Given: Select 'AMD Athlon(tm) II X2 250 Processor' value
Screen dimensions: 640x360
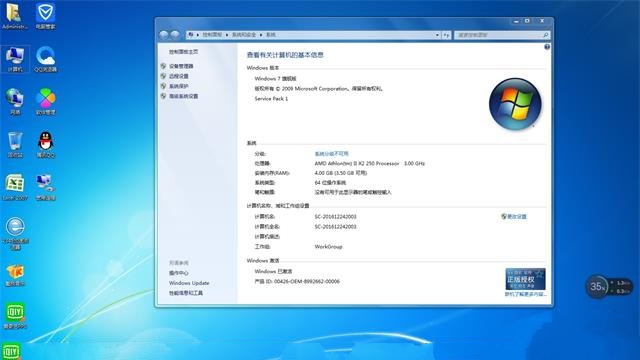Looking at the screenshot, I should click(x=357, y=163).
